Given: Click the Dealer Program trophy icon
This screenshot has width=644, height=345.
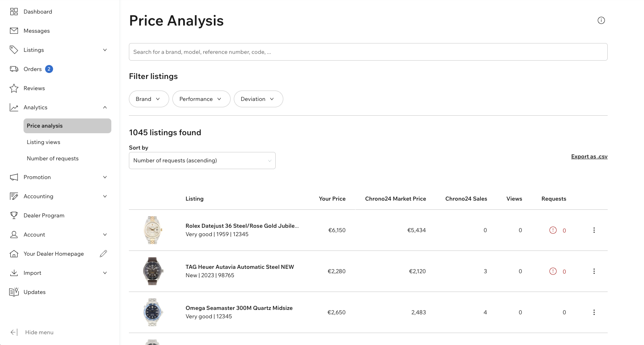Looking at the screenshot, I should click(x=14, y=215).
